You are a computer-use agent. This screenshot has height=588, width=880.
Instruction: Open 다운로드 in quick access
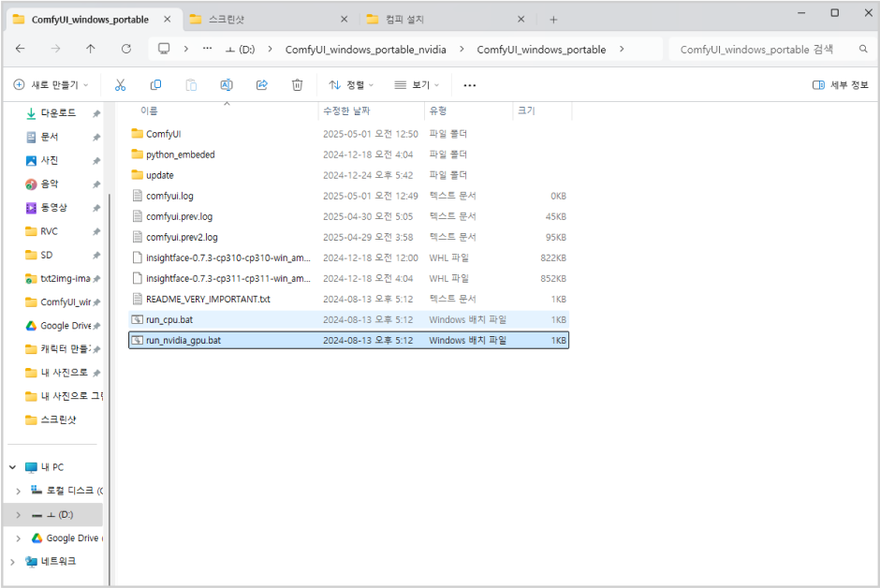point(58,113)
